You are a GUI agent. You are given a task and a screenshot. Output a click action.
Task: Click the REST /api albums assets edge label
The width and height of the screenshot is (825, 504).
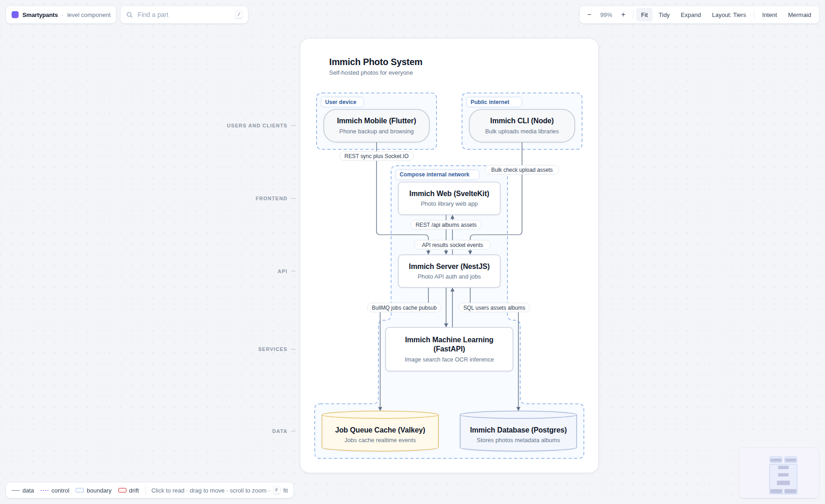coord(446,225)
